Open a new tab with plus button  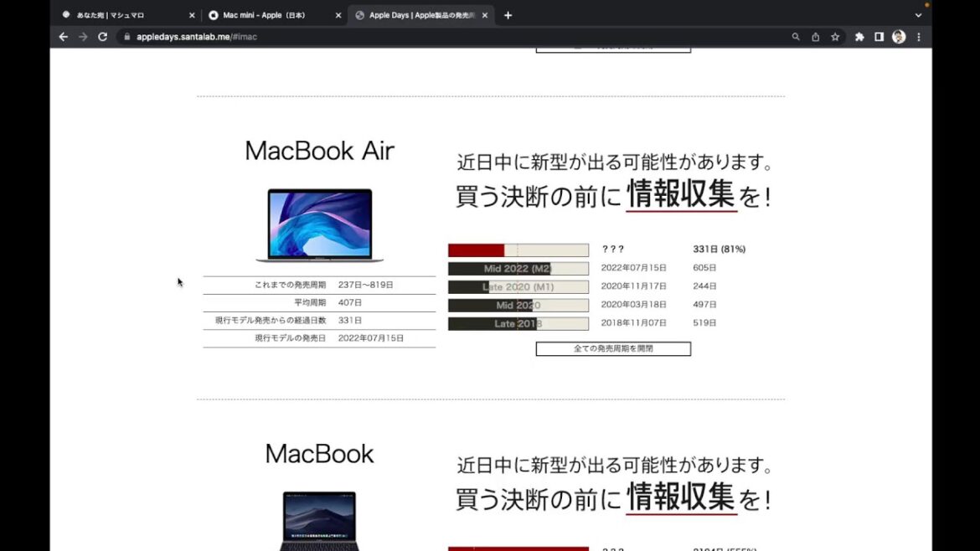tap(508, 15)
